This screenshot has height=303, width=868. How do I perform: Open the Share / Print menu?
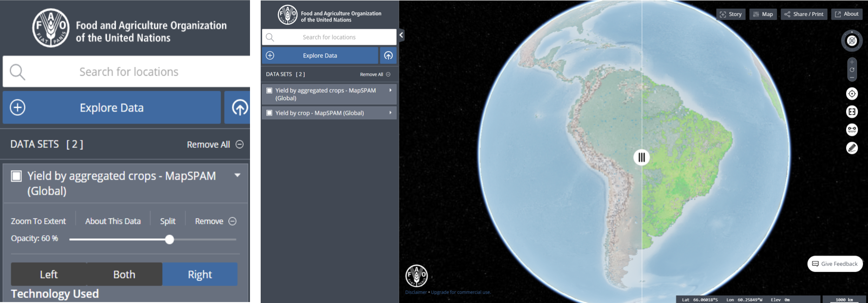[804, 14]
